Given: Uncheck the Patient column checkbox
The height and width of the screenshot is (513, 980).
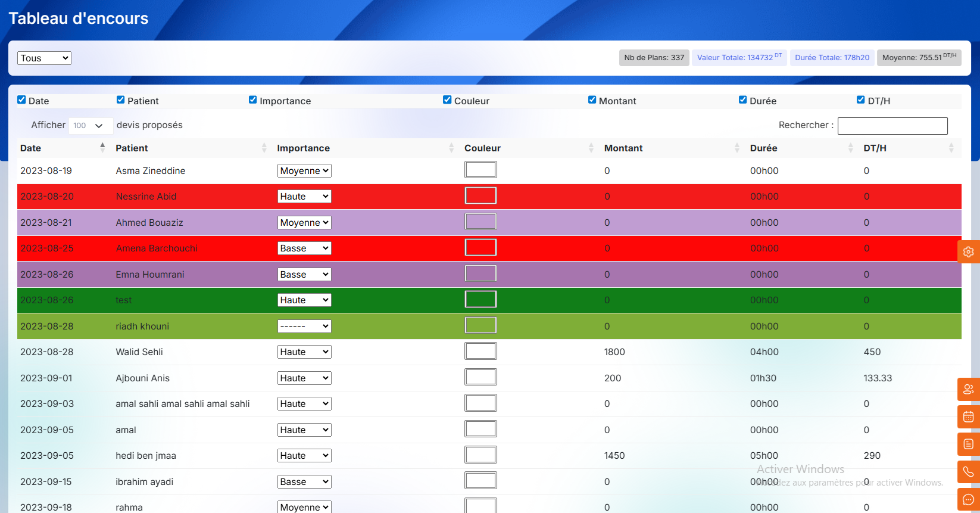Looking at the screenshot, I should coord(121,100).
